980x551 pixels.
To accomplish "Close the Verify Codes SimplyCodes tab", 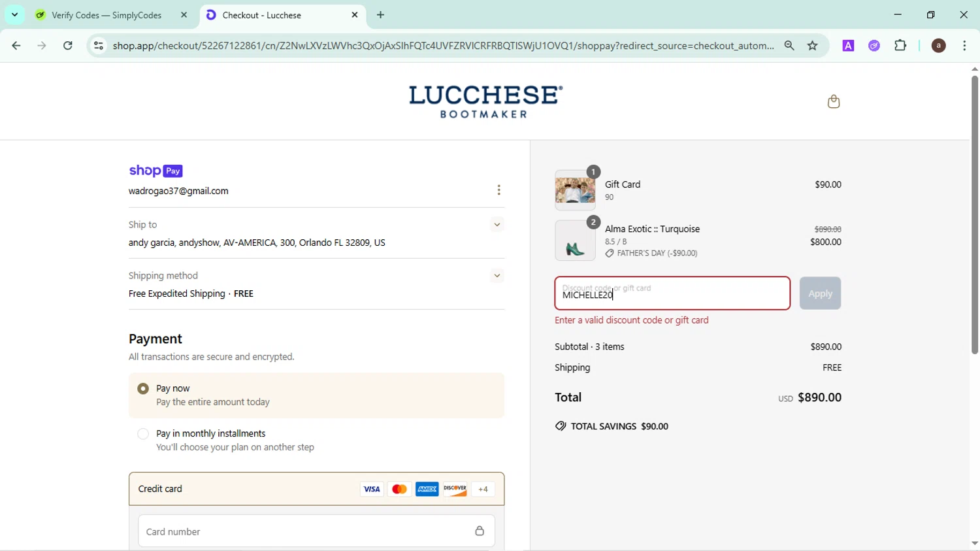I will (x=184, y=15).
